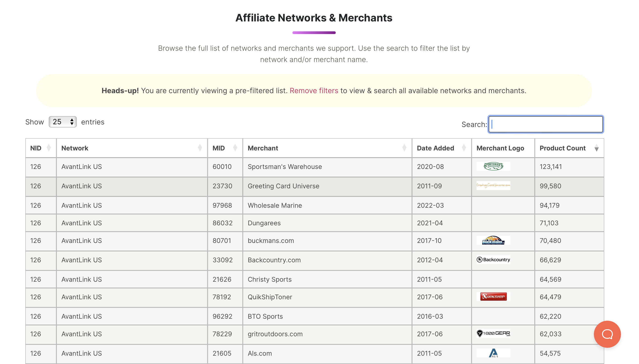This screenshot has width=639, height=364.
Task: Click the BTO Sports merchant cell
Action: tap(327, 316)
